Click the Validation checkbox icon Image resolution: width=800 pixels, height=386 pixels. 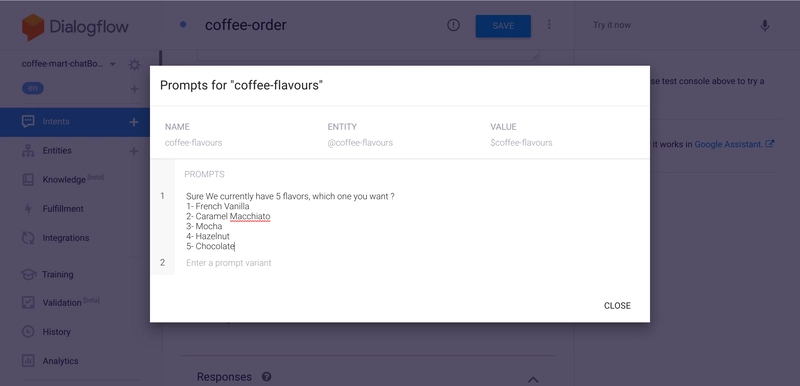pyautogui.click(x=28, y=302)
